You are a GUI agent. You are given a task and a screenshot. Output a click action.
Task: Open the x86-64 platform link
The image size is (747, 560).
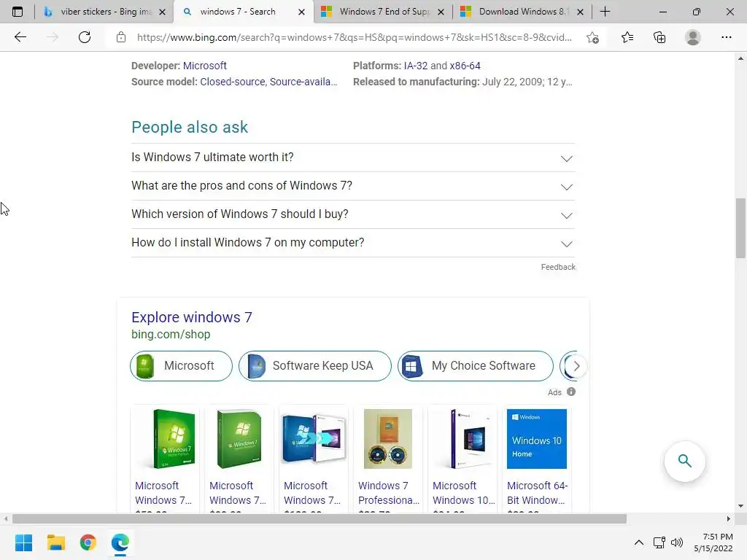465,66
